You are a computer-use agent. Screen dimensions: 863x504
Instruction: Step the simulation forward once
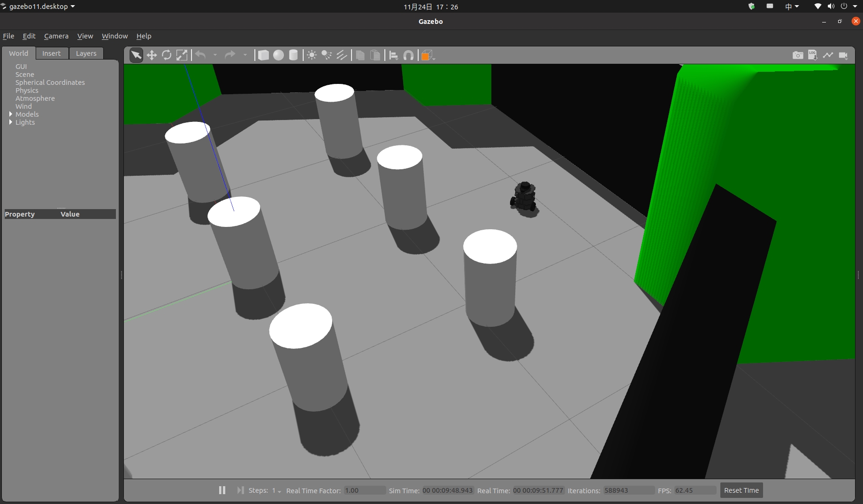click(x=240, y=490)
